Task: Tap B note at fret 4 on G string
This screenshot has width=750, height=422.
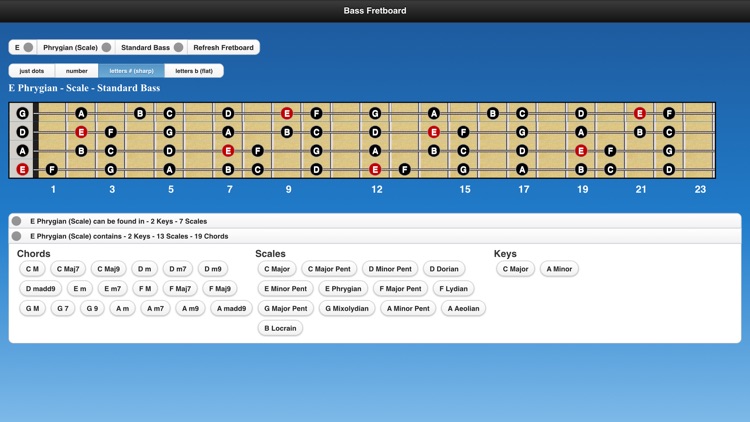Action: click(140, 113)
